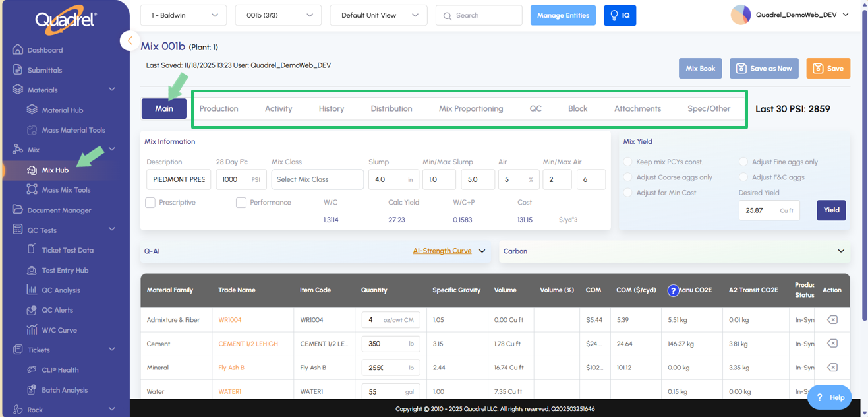Open the Quadrel_DemoWeb_DEV account menu
Image resolution: width=868 pixels, height=417 pixels.
(802, 15)
